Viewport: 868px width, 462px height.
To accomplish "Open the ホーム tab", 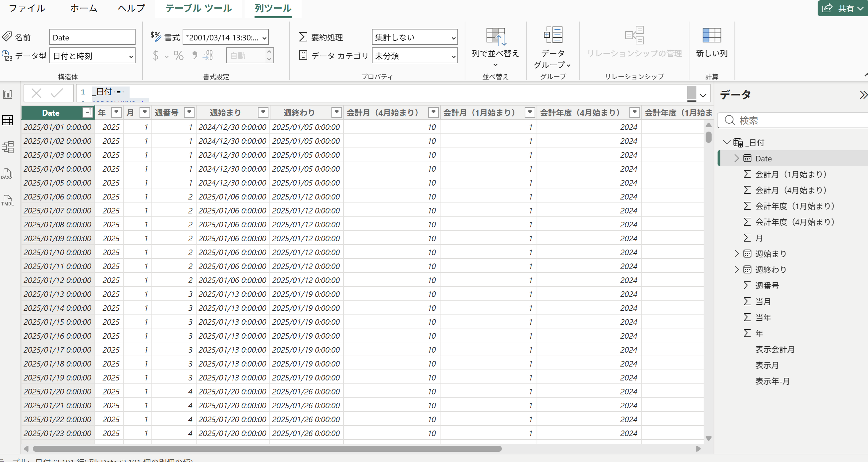I will click(x=84, y=8).
